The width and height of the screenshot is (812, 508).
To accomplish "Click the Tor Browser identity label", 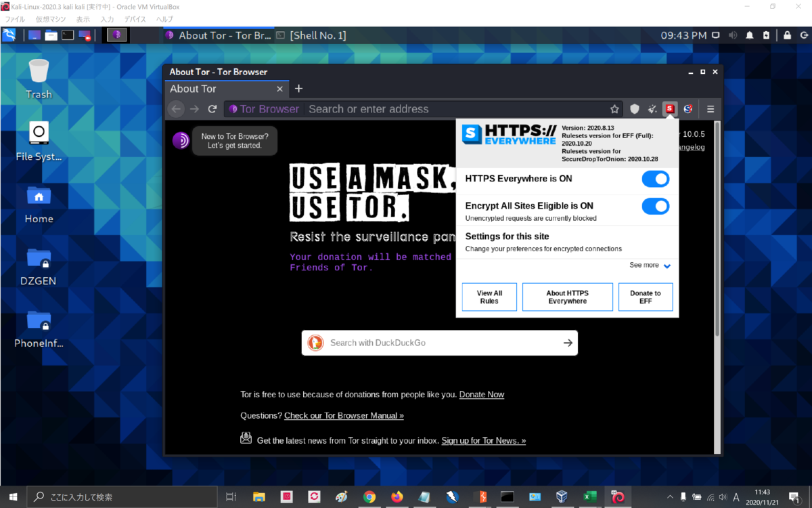I will pos(265,108).
